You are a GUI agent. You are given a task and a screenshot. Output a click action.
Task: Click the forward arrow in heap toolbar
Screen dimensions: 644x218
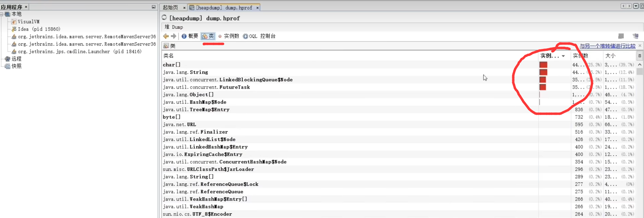pyautogui.click(x=174, y=36)
